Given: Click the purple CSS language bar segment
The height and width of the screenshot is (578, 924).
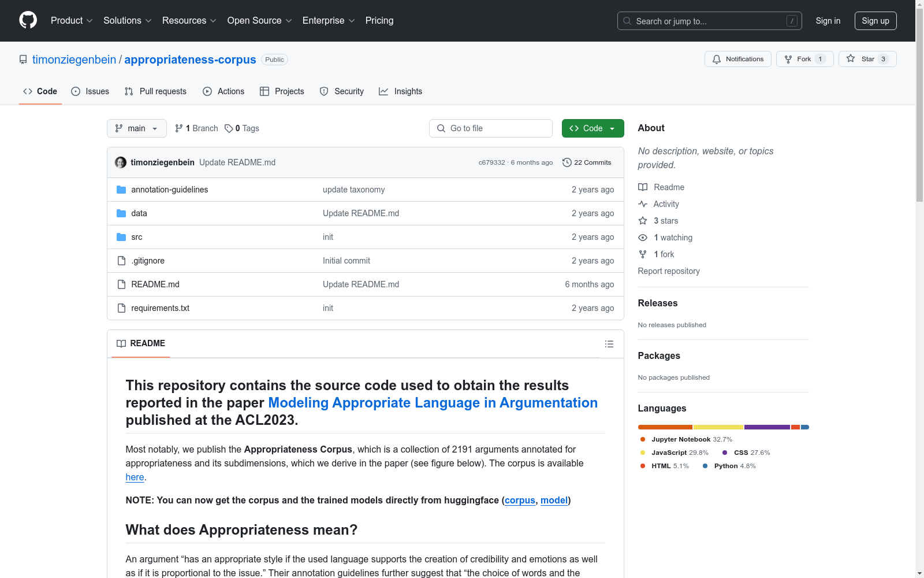Looking at the screenshot, I should tap(767, 427).
